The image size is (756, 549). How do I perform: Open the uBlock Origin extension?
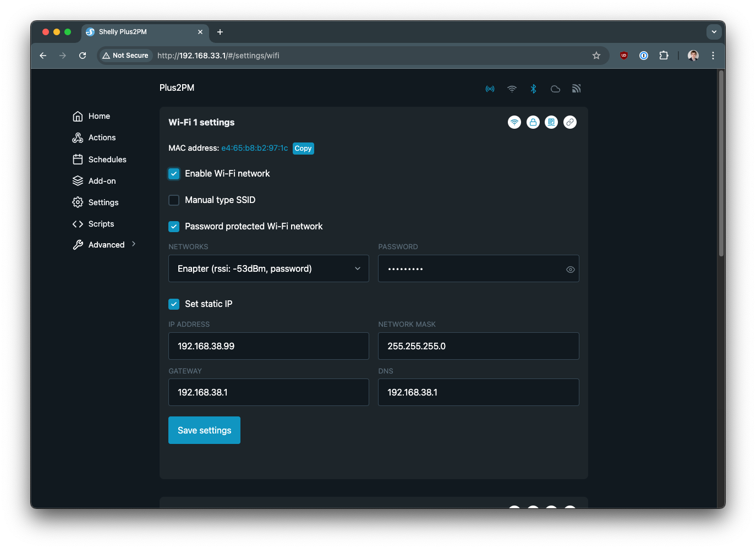(623, 56)
